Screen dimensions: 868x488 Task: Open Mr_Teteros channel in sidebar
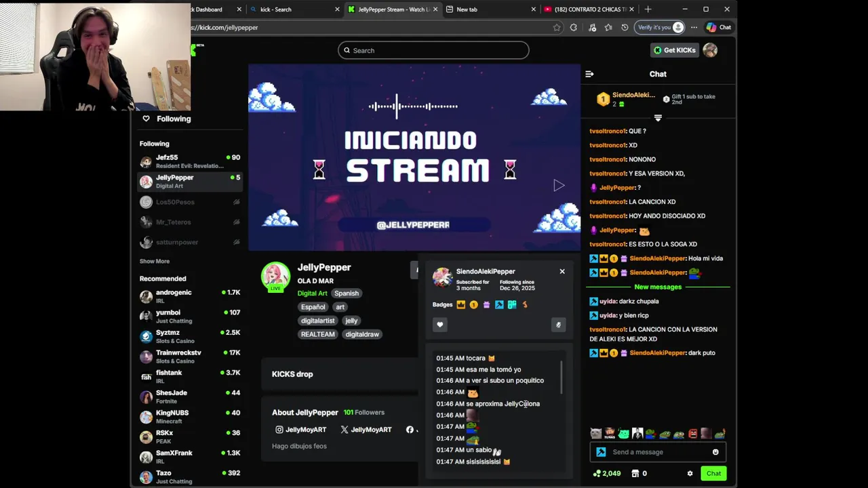(190, 222)
